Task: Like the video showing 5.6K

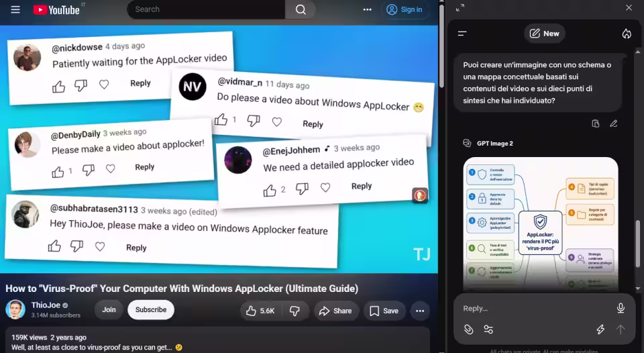Action: click(x=260, y=311)
